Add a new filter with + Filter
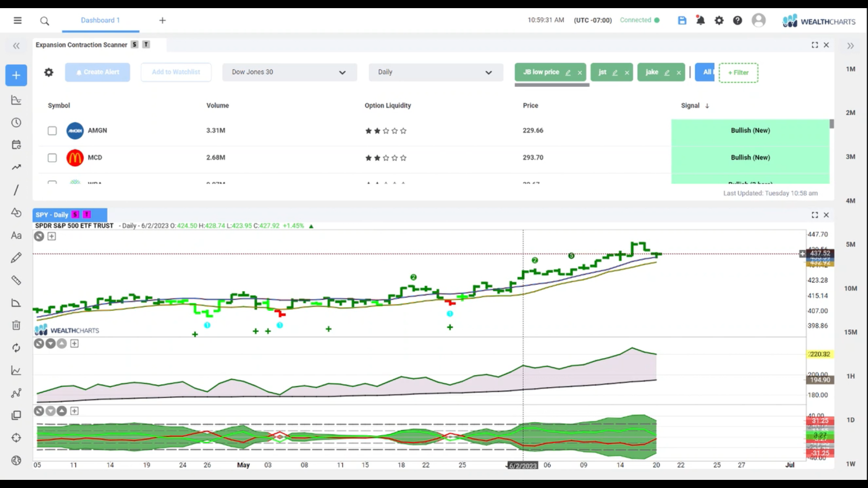The height and width of the screenshot is (488, 868). (738, 73)
